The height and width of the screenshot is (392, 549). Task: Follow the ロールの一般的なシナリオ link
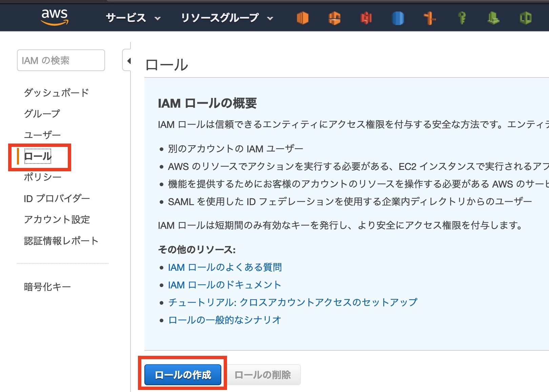(x=225, y=320)
